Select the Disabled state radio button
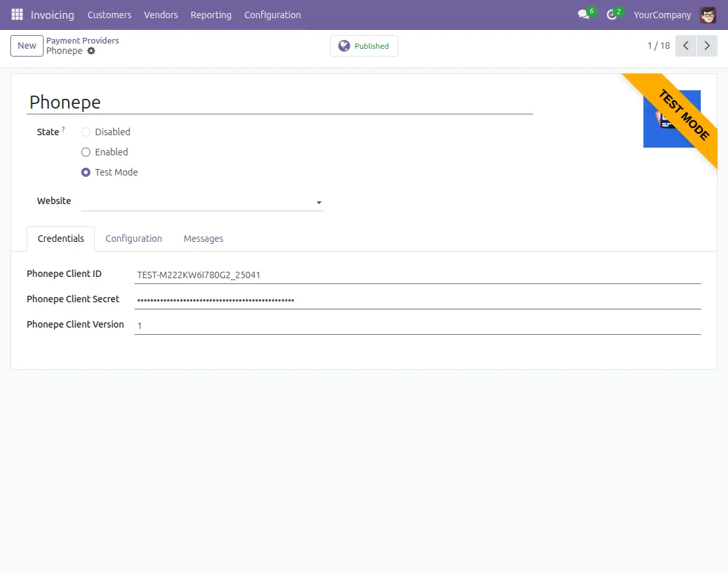The image size is (728, 572). pyautogui.click(x=85, y=131)
